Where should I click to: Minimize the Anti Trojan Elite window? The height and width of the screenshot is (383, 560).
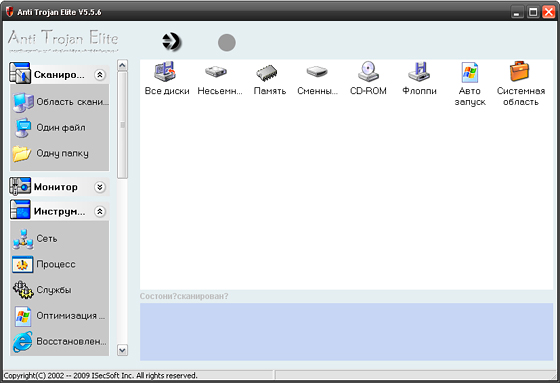[516, 12]
